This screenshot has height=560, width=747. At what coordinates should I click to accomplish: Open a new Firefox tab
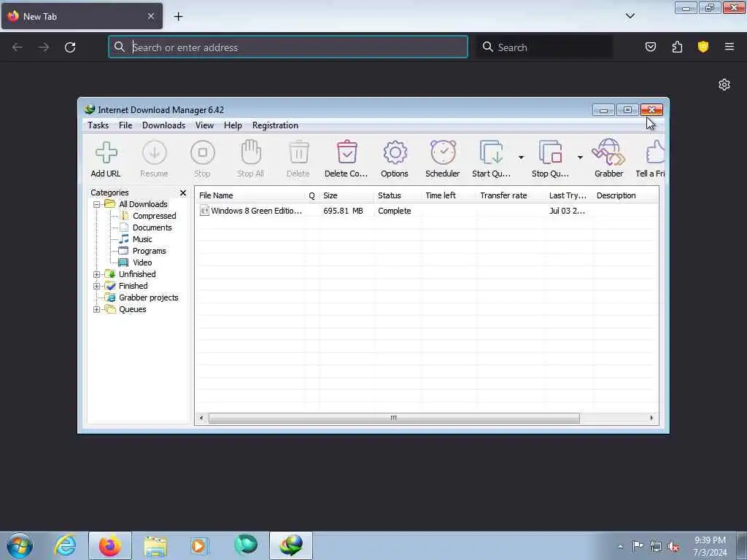pyautogui.click(x=178, y=16)
